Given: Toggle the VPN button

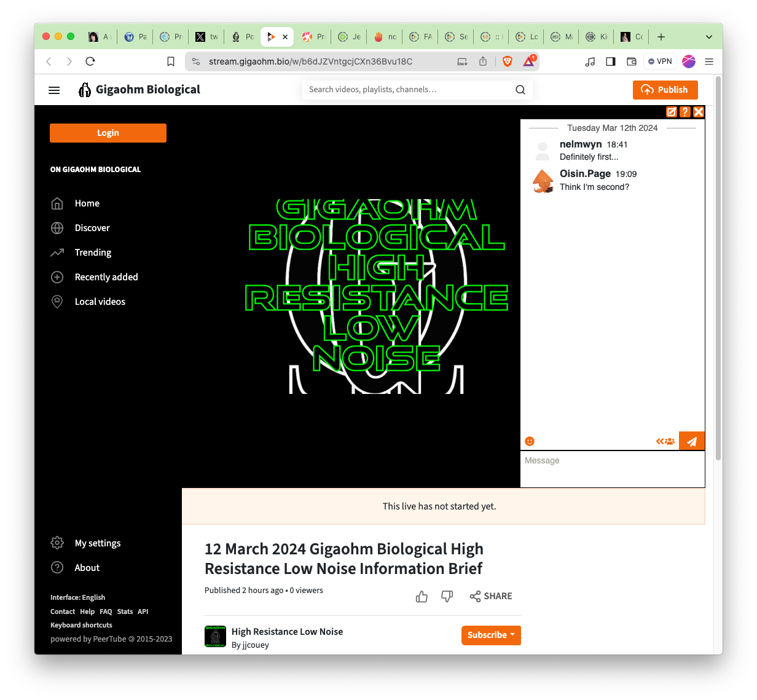Looking at the screenshot, I should [x=660, y=61].
